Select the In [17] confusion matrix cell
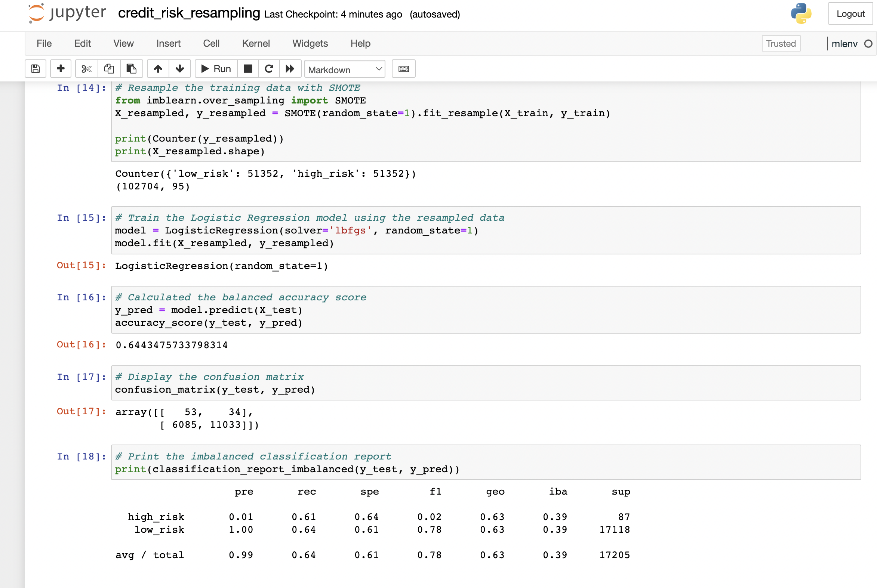The width and height of the screenshot is (877, 588). point(486,383)
